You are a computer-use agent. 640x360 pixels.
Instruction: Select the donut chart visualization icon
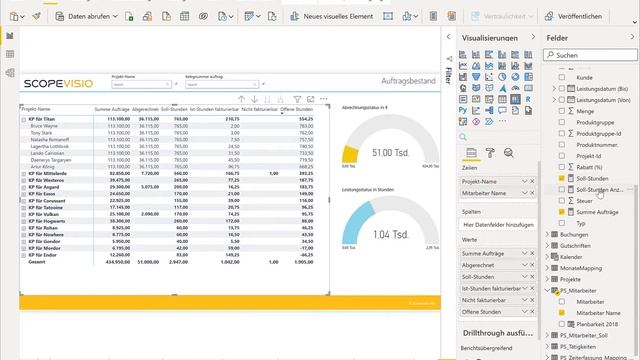click(x=515, y=77)
